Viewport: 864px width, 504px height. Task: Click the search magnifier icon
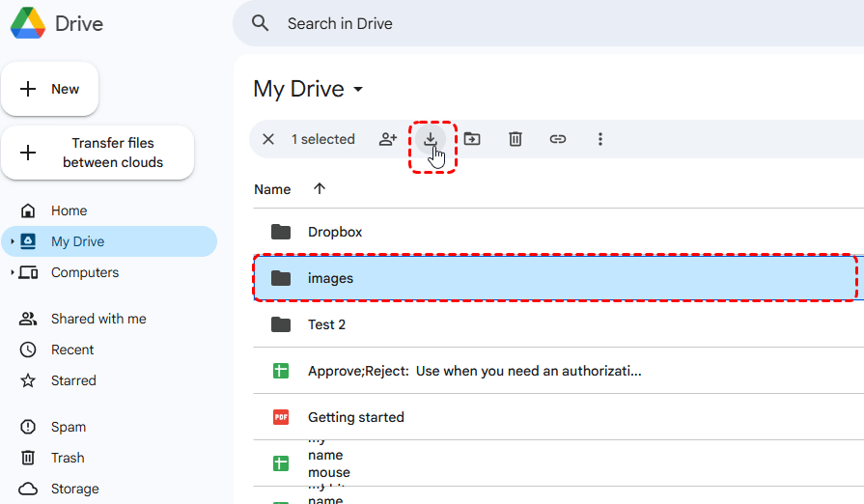pos(260,23)
